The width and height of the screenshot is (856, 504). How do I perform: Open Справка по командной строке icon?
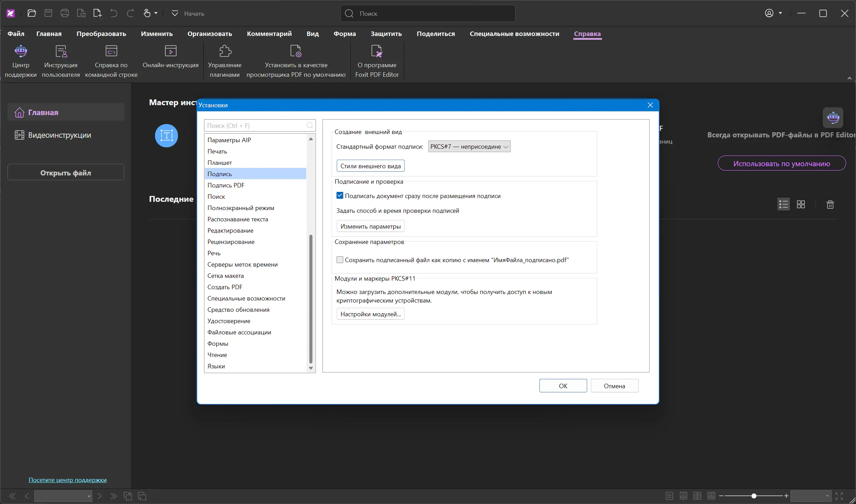coord(111,51)
